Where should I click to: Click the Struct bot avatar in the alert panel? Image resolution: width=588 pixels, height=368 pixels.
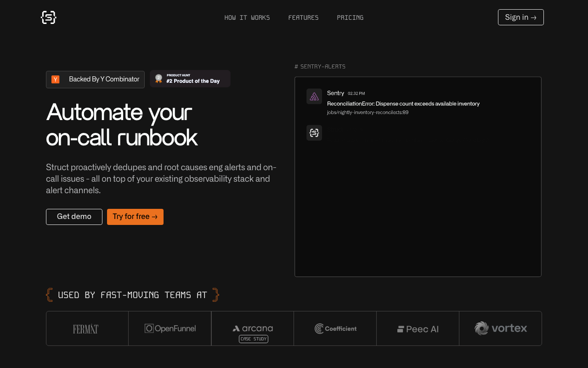click(x=314, y=133)
